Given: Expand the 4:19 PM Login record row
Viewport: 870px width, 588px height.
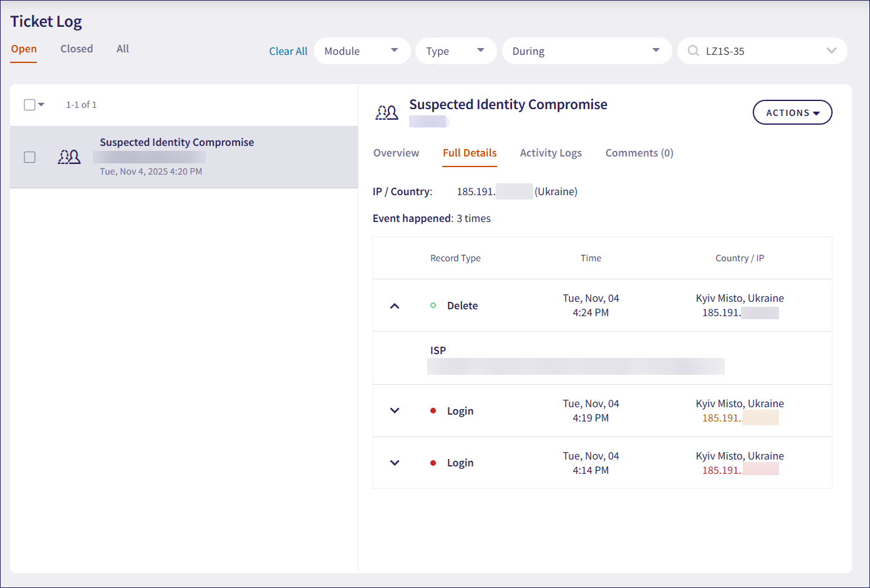Looking at the screenshot, I should 393,410.
